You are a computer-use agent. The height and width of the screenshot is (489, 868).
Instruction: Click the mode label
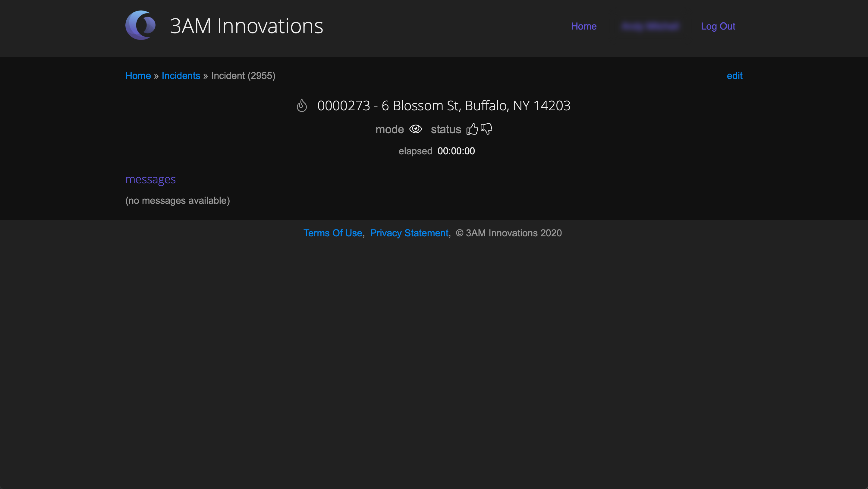(389, 129)
